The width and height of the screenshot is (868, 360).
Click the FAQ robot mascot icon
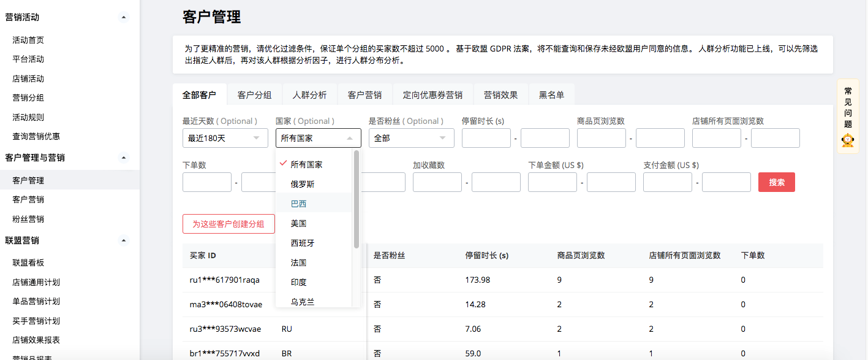(848, 141)
